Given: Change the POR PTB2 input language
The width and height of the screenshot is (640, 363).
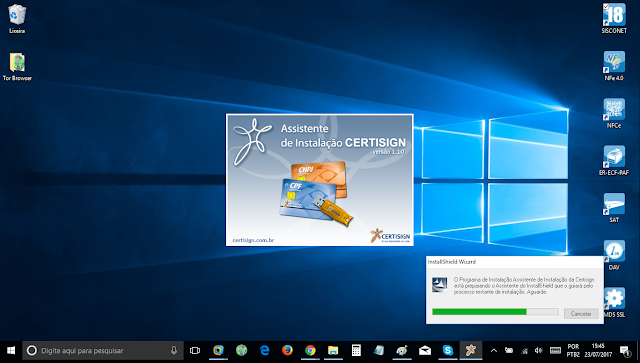Looking at the screenshot, I should point(573,351).
